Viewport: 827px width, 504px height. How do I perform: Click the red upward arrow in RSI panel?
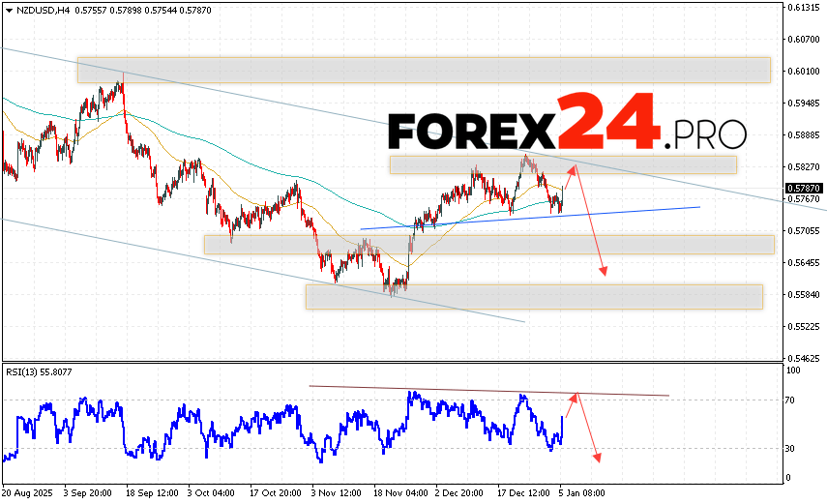point(571,411)
